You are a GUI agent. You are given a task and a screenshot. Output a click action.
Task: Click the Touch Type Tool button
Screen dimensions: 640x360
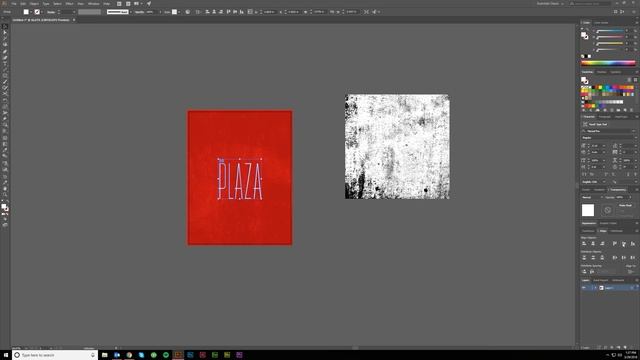pos(596,124)
